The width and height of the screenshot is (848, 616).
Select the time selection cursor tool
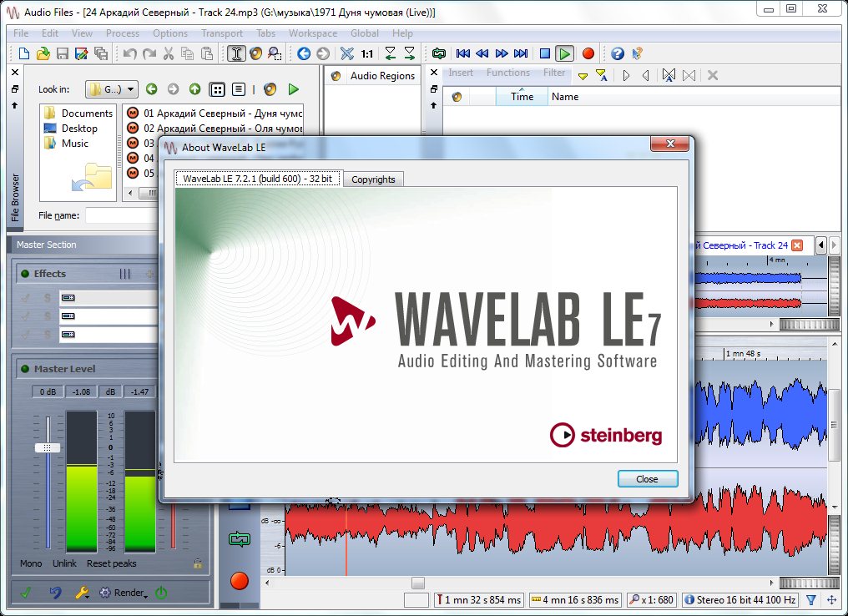coord(236,53)
